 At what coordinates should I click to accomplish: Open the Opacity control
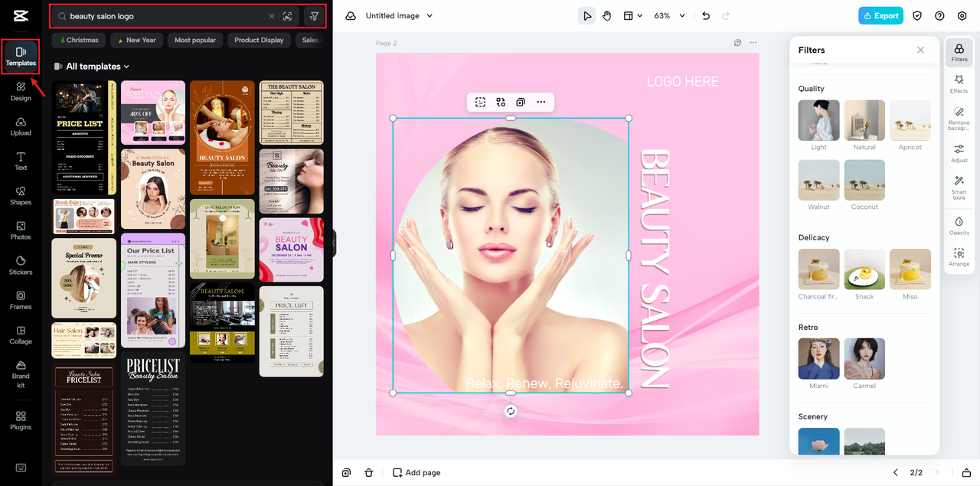click(959, 225)
